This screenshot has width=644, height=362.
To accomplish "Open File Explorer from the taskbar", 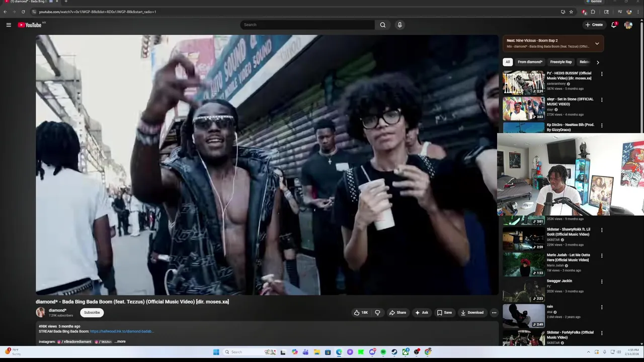I will coord(317,352).
